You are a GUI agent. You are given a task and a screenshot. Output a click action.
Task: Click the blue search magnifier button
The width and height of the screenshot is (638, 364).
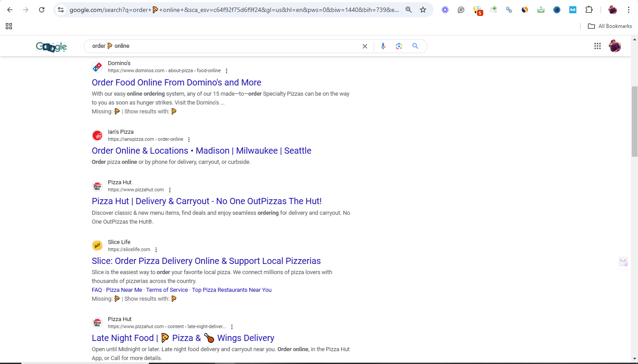[415, 46]
